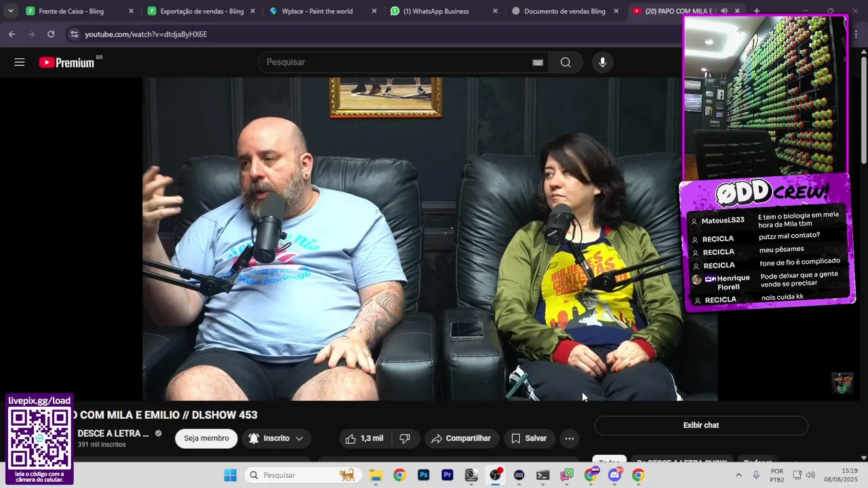Click the system tray microphone icon
Viewport: 868px width, 488px height.
(756, 475)
